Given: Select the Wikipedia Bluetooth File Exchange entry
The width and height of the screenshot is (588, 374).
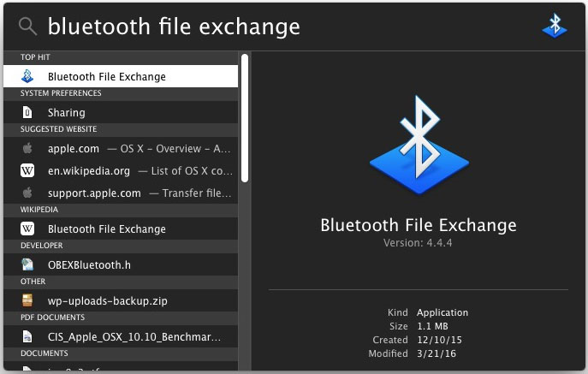Looking at the screenshot, I should 121,229.
